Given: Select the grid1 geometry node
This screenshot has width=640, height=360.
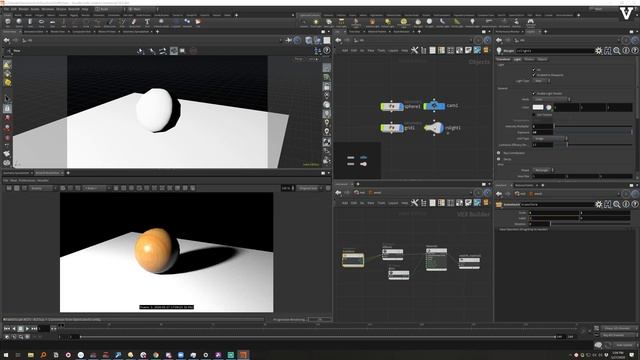Looking at the screenshot, I should 392,128.
